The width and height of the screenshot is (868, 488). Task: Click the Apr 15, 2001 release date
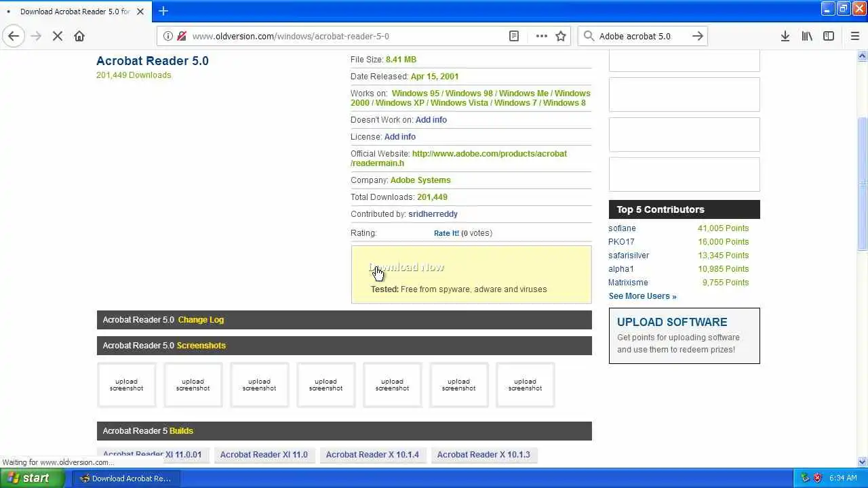click(x=435, y=77)
